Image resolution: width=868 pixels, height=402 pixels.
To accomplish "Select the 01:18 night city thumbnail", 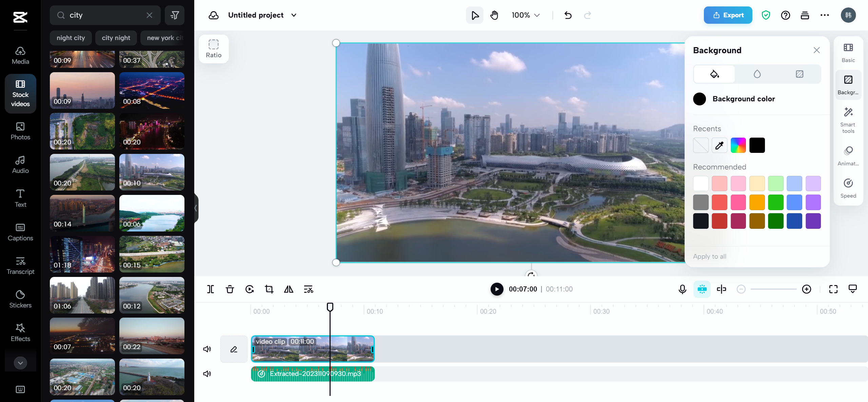I will pos(82,254).
